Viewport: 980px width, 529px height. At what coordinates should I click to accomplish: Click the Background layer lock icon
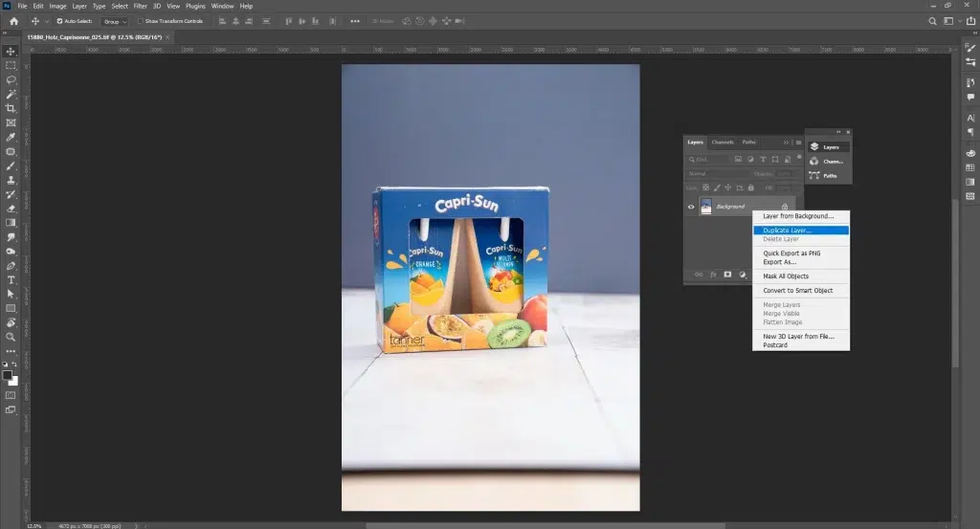[785, 207]
